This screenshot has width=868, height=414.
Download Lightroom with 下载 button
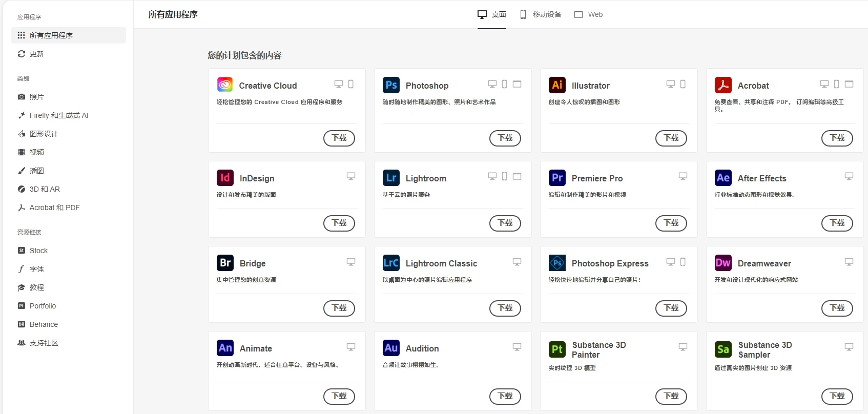[505, 223]
